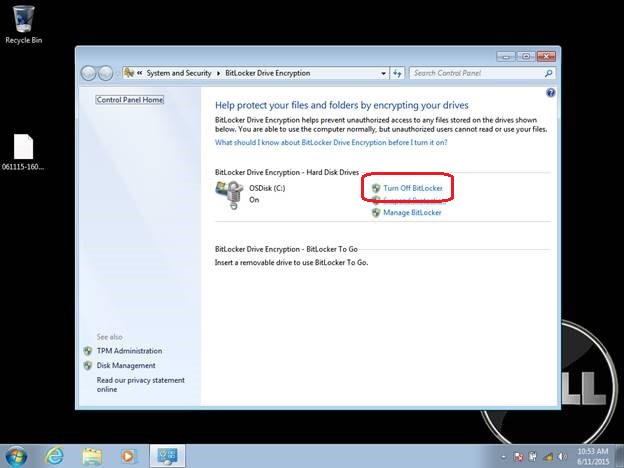The image size is (624, 468).
Task: Click the 'Insert a removable drive' text
Action: point(291,263)
